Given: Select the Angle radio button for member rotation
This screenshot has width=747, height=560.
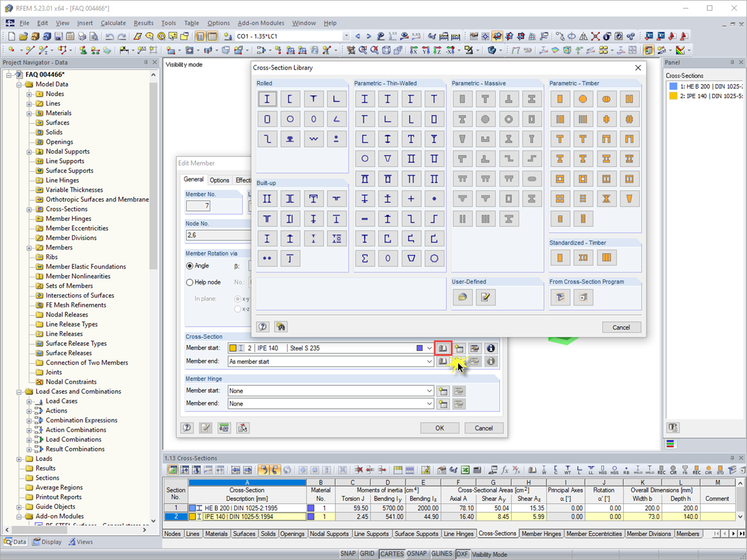Looking at the screenshot, I should pyautogui.click(x=190, y=266).
